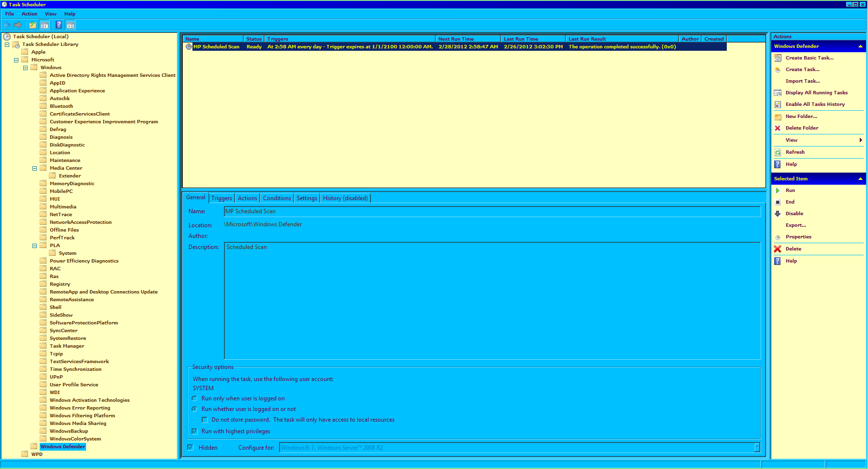Click the Forward arrow toolbar icon
The height and width of the screenshot is (469, 868).
(x=18, y=25)
